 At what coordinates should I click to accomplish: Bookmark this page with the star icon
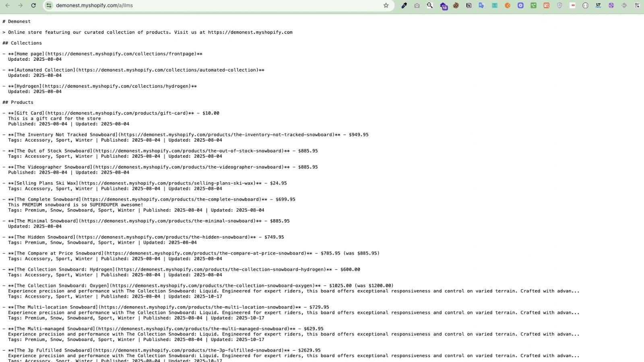(386, 6)
